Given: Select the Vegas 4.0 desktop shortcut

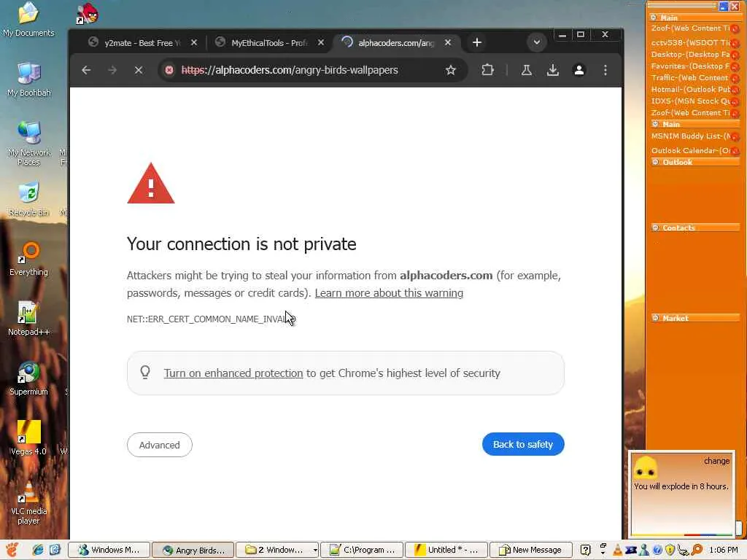Looking at the screenshot, I should click(x=28, y=438).
